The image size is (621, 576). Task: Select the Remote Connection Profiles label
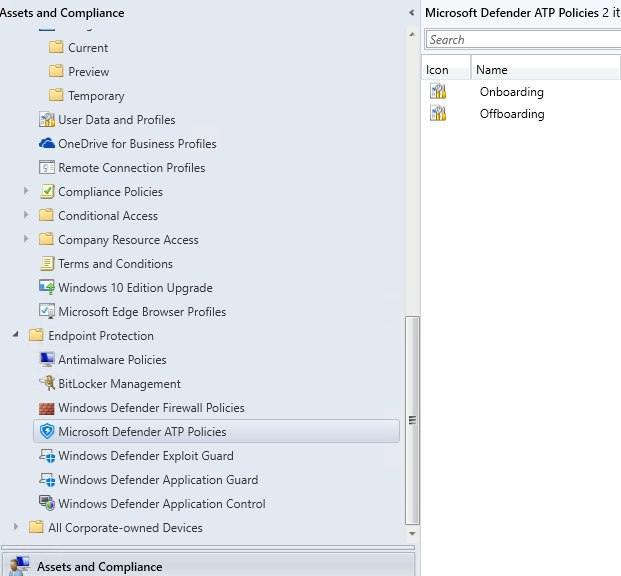click(x=131, y=168)
